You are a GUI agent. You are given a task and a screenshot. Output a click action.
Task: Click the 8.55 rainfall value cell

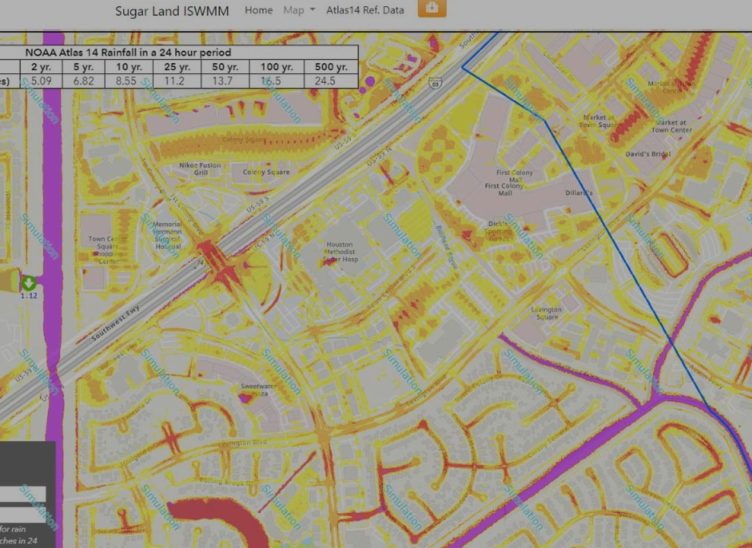(126, 79)
